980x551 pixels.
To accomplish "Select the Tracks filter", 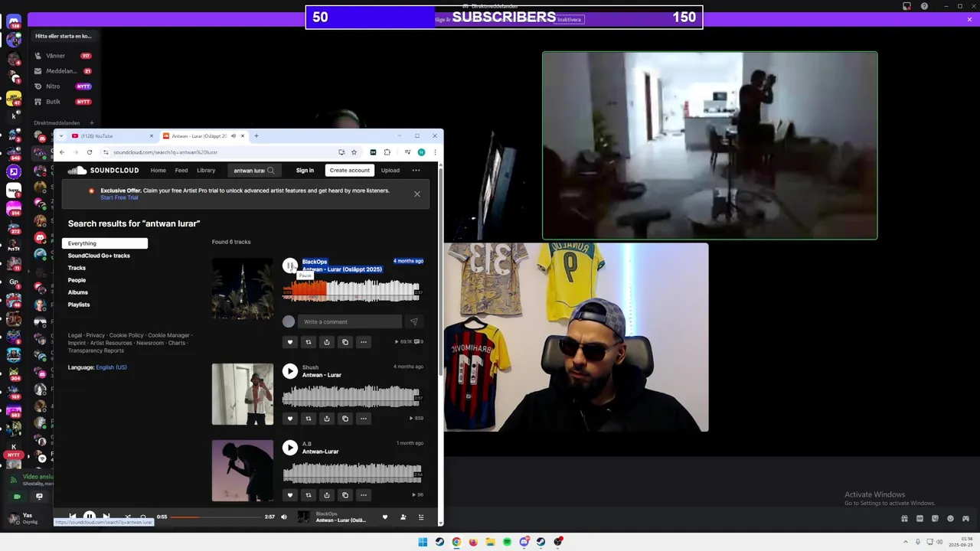I will [77, 268].
